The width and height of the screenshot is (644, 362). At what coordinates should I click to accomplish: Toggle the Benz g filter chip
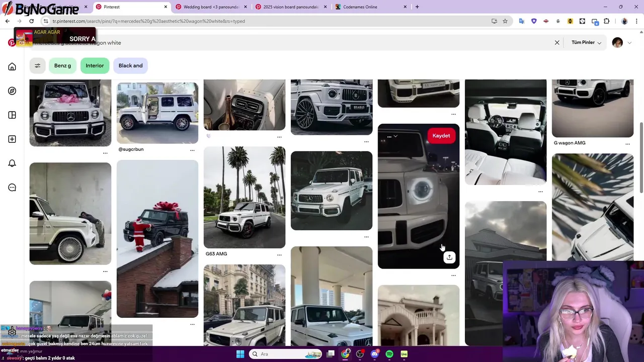(62, 65)
